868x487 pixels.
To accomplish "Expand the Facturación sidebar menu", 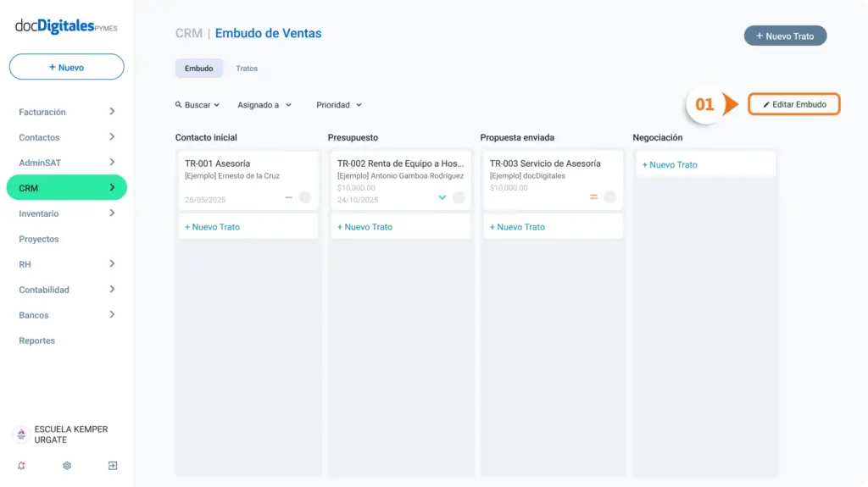I will coord(66,112).
